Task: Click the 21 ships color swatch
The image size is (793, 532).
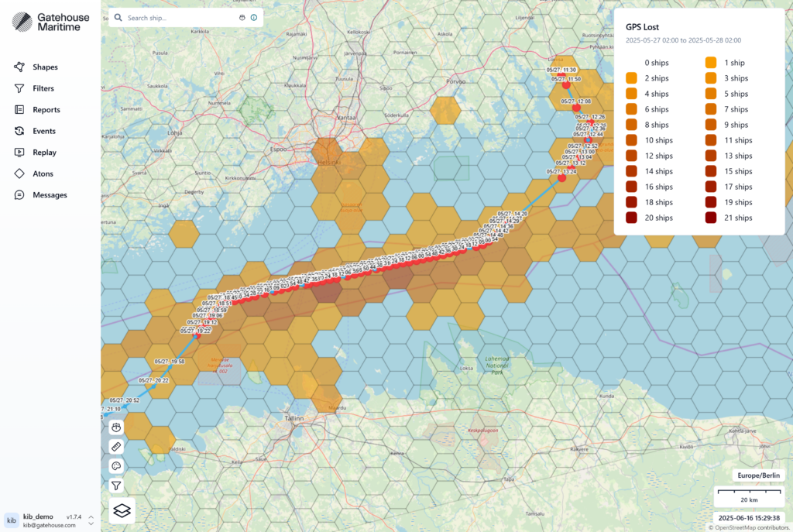Action: 711,218
